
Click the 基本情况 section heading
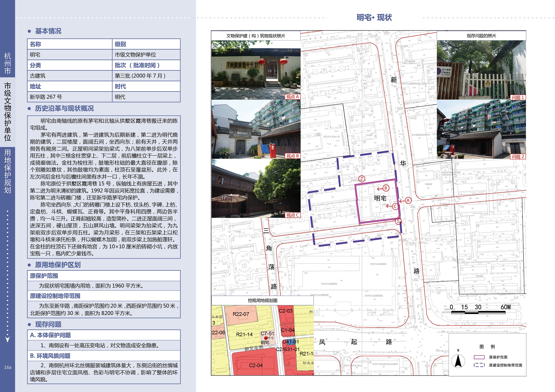tap(48, 31)
